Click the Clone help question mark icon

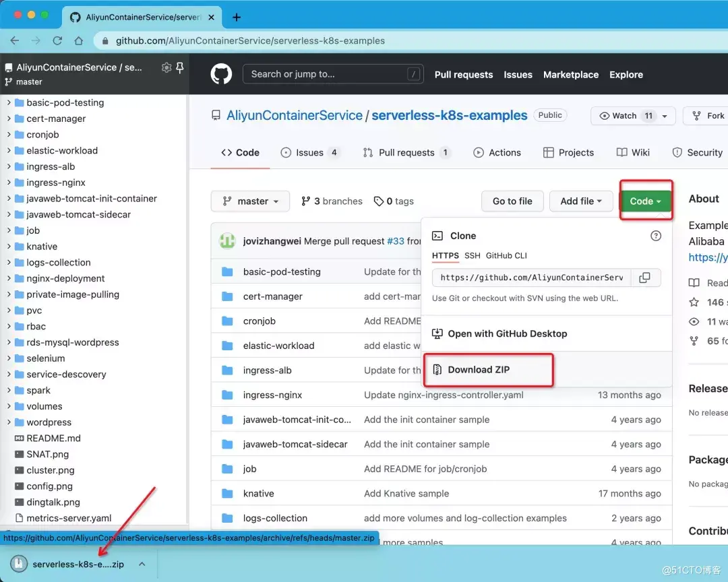(656, 236)
